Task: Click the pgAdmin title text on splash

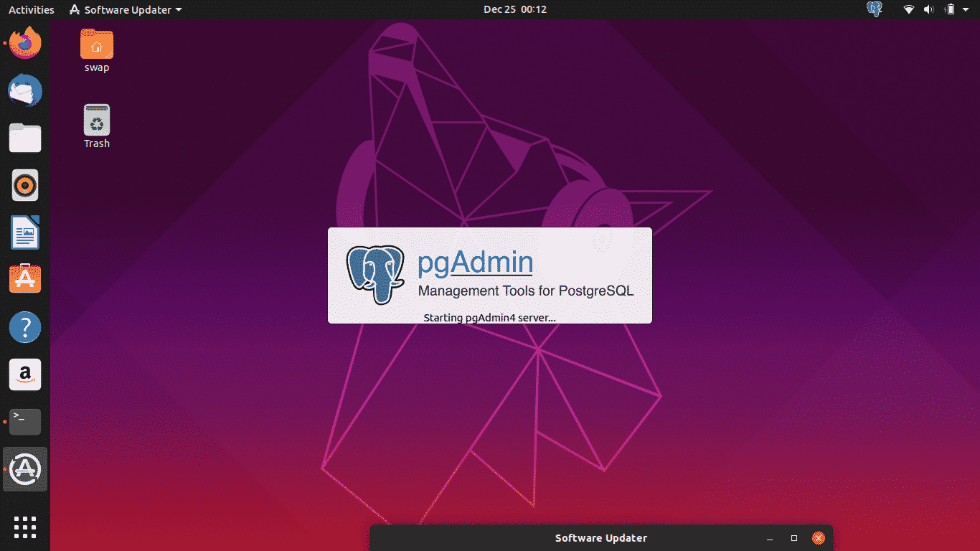Action: click(475, 263)
